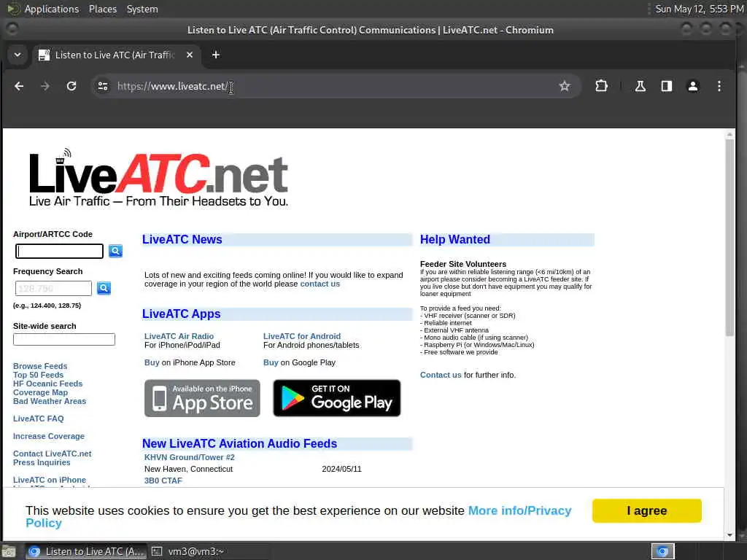Click the New LiveATC Aviation Audio Feeds heading
747x560 pixels.
(239, 444)
